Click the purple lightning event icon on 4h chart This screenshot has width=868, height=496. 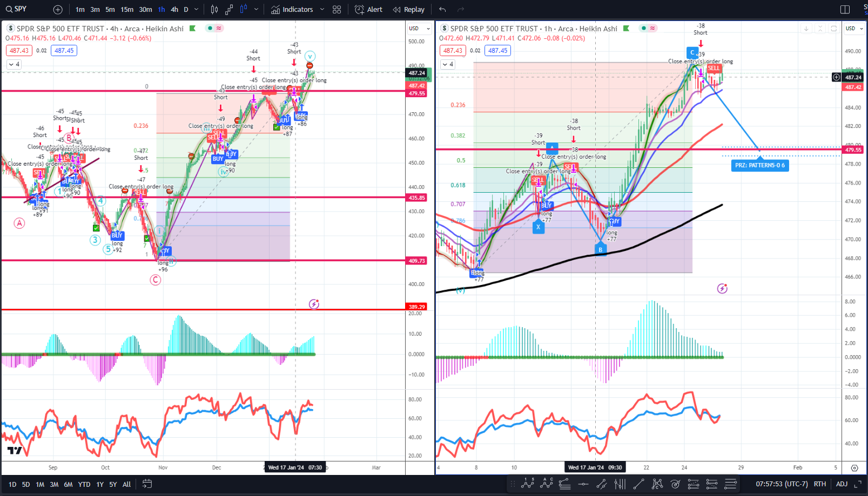pos(314,304)
